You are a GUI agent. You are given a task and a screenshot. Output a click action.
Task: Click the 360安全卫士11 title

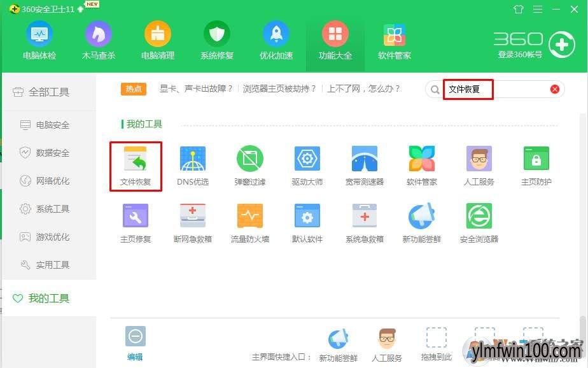[x=48, y=9]
